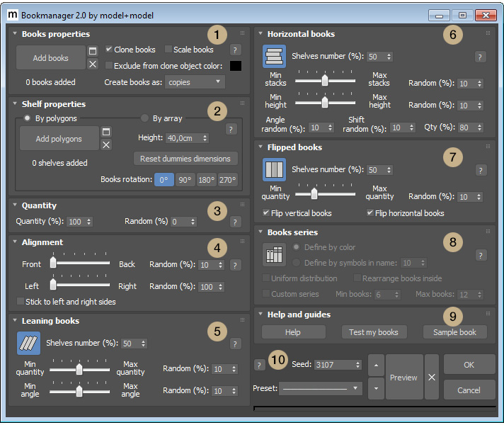
Task: Click Add books button
Action: click(x=51, y=57)
